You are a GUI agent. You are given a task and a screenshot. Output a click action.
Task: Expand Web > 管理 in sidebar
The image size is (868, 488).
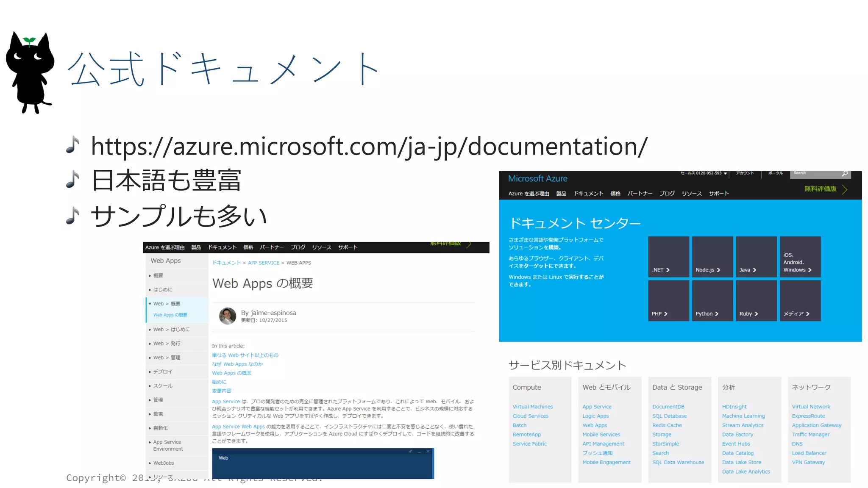tap(177, 358)
